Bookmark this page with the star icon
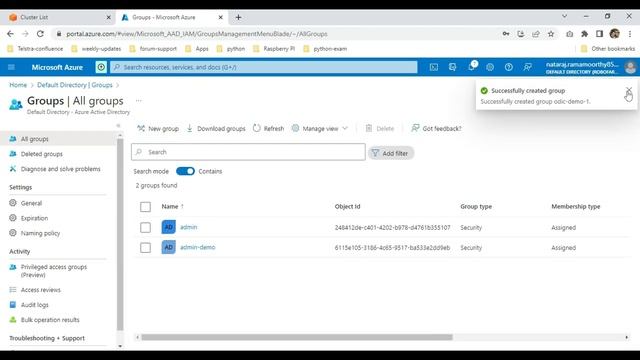The width and height of the screenshot is (640, 360). pos(551,34)
